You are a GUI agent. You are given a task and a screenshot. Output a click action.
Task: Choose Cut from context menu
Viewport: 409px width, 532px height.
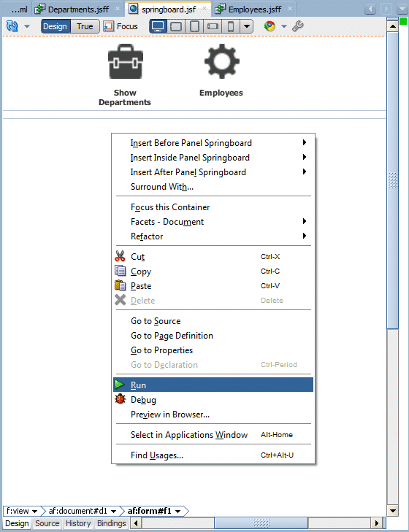click(x=214, y=256)
